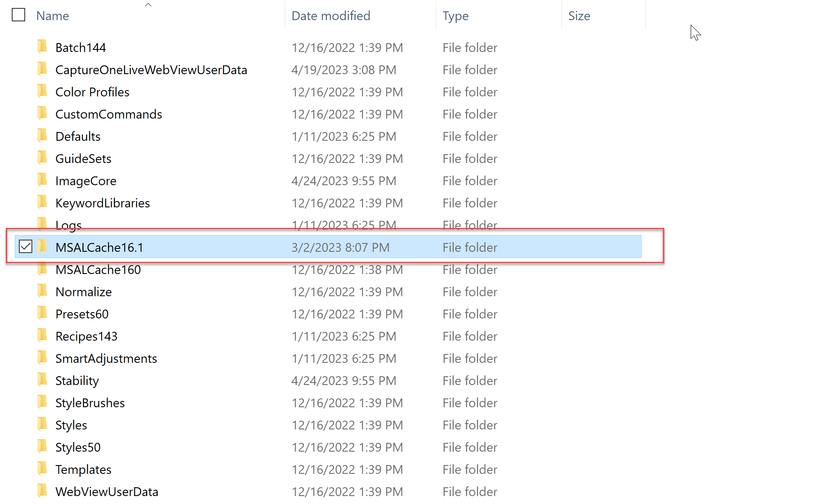Sort by the Size column header

click(x=579, y=16)
